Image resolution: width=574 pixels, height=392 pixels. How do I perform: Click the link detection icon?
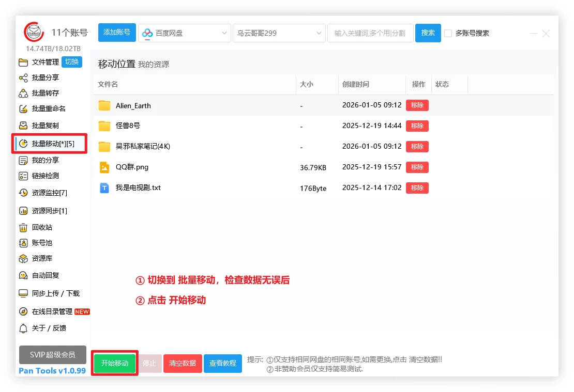pyautogui.click(x=23, y=176)
